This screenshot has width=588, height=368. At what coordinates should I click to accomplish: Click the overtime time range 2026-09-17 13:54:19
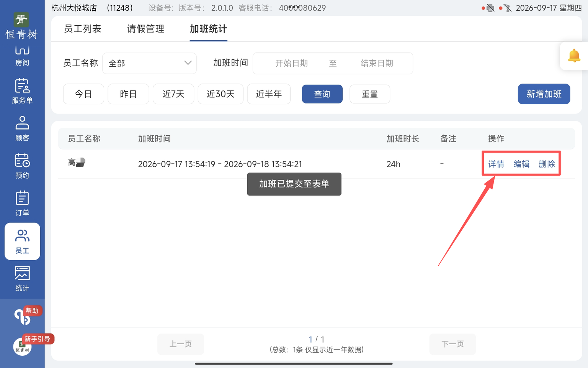220,164
